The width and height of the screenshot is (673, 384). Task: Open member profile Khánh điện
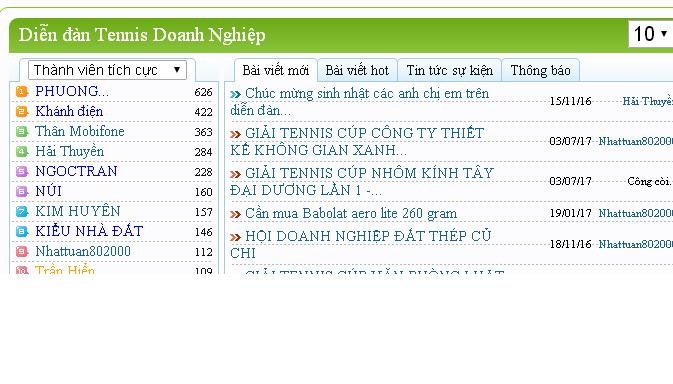[69, 112]
